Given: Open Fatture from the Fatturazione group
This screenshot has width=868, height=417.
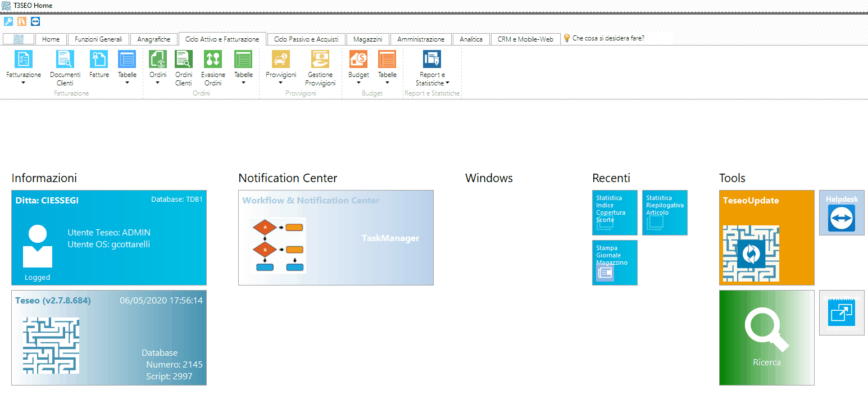Looking at the screenshot, I should (x=99, y=64).
